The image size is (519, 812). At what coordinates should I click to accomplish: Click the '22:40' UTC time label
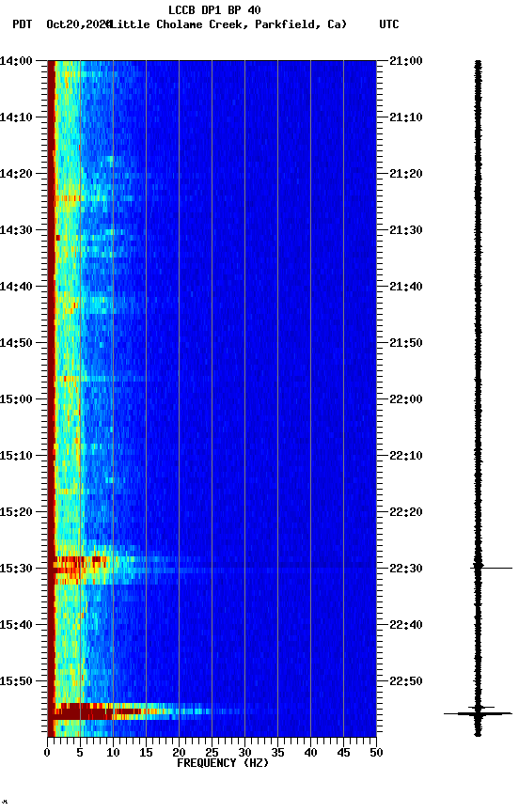pyautogui.click(x=406, y=625)
